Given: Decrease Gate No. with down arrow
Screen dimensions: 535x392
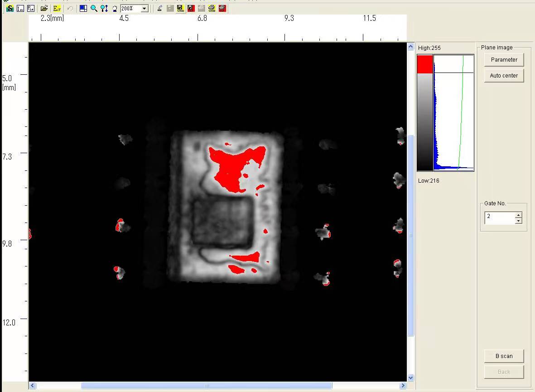Looking at the screenshot, I should coord(519,221).
